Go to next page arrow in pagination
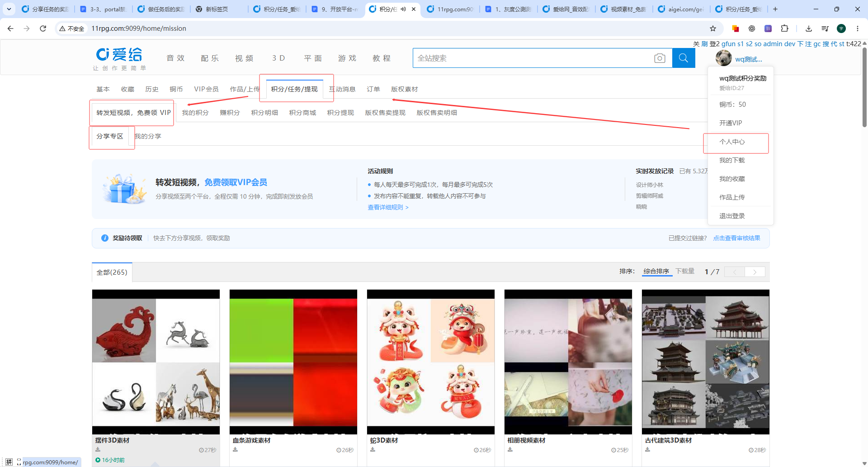The width and height of the screenshot is (868, 467). [755, 272]
